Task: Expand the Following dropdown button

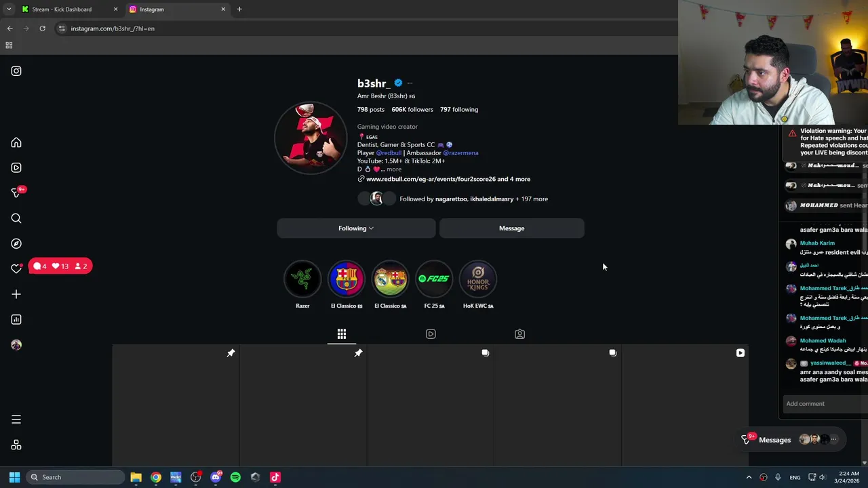Action: click(x=356, y=228)
